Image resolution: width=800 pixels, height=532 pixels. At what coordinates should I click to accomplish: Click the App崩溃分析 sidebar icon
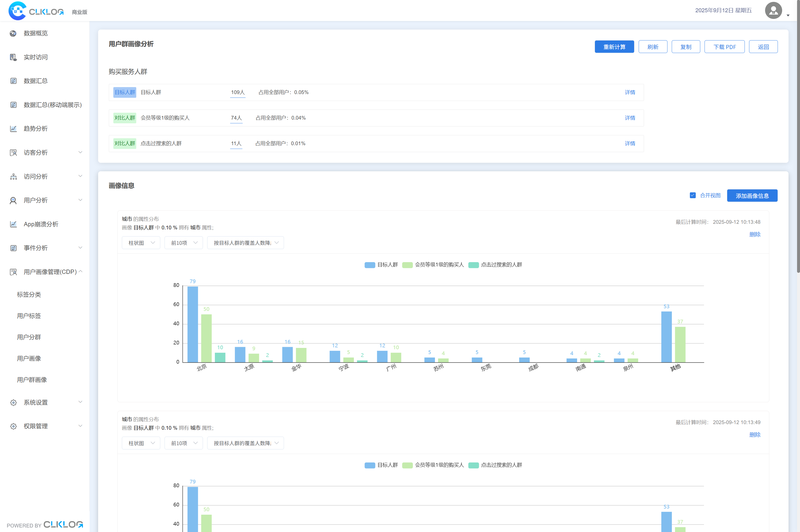click(13, 224)
